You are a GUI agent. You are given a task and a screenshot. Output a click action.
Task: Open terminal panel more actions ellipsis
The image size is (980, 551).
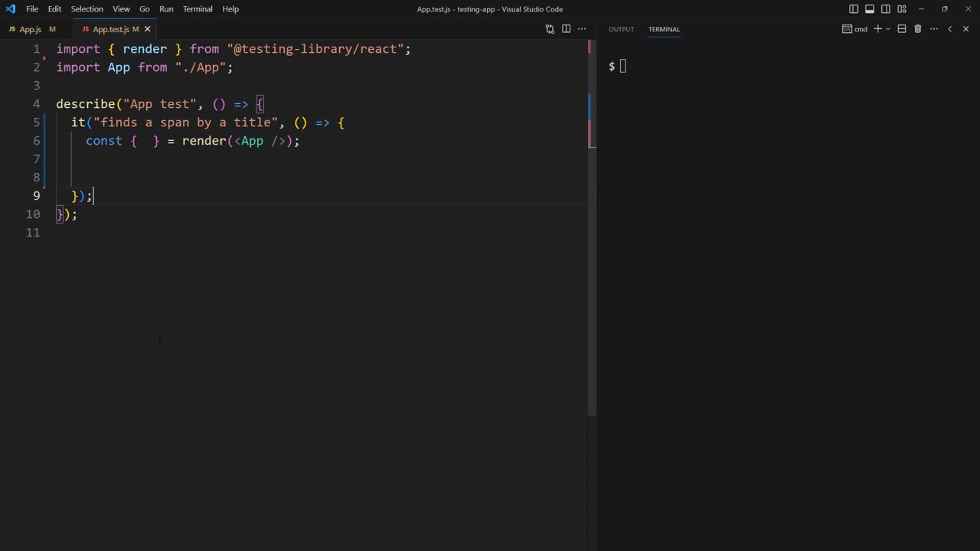(933, 29)
